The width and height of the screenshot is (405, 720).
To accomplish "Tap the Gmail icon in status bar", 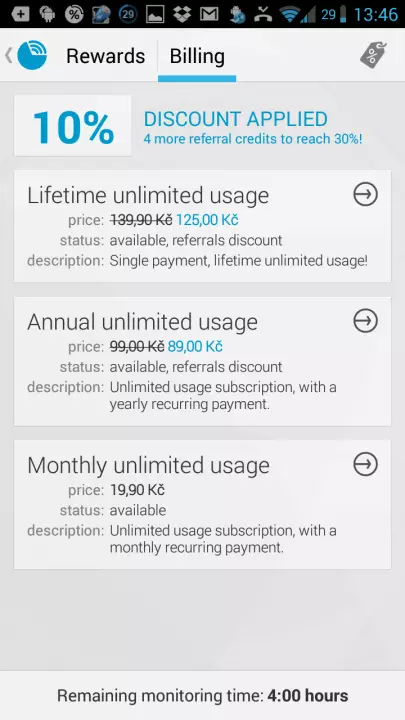I will coord(209,14).
